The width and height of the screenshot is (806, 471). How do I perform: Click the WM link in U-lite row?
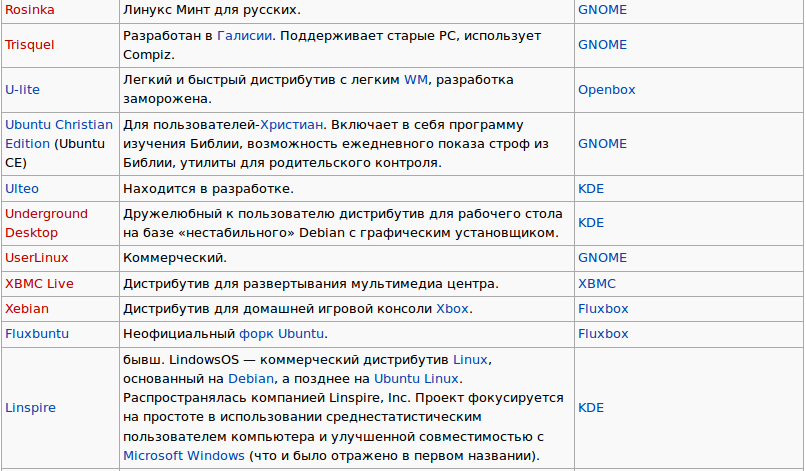(x=415, y=80)
